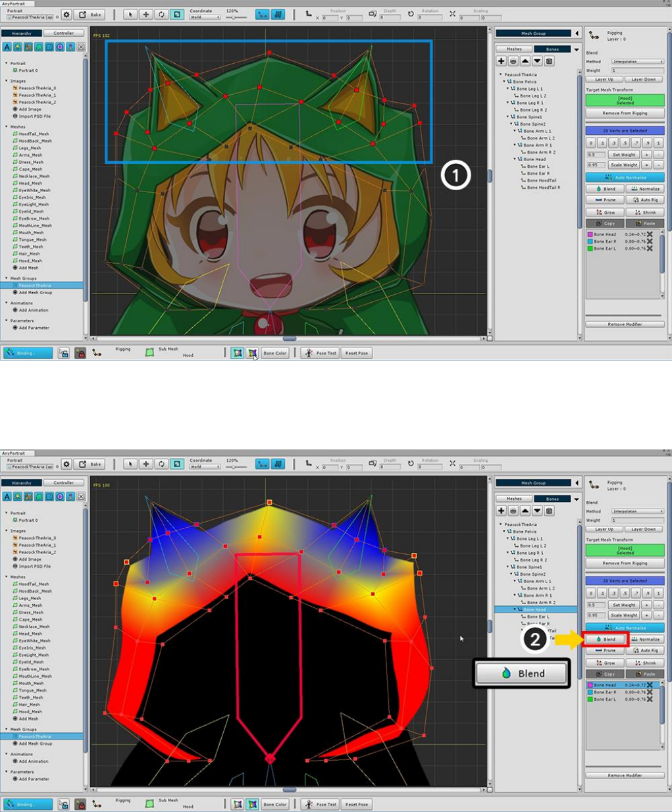Image resolution: width=672 pixels, height=812 pixels.
Task: Remove Bone Head weight X in top screenshot
Action: 650,234
